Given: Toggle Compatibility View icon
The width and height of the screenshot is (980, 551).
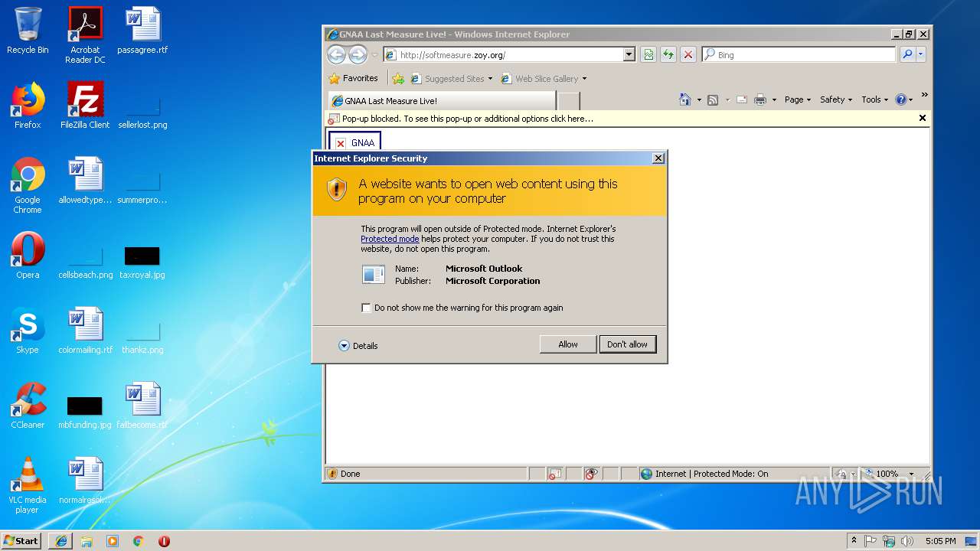Looking at the screenshot, I should pos(648,55).
